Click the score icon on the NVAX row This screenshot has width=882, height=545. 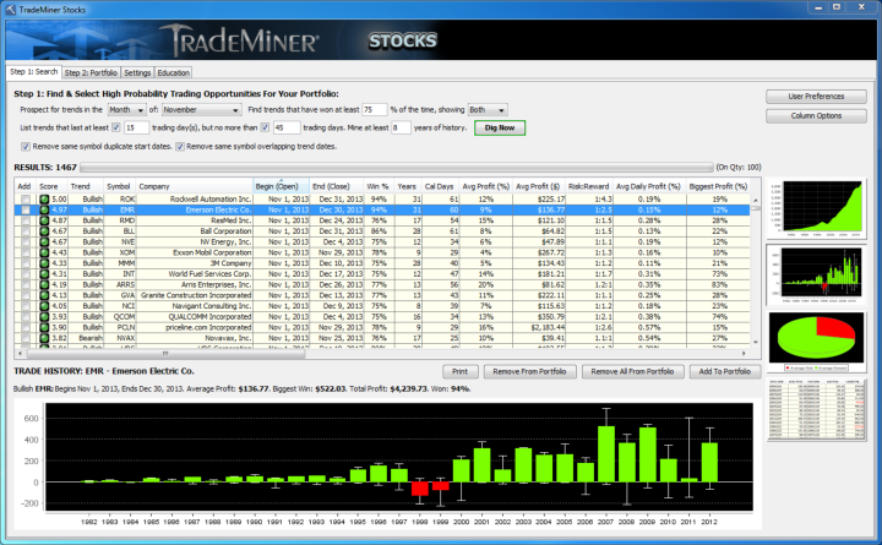click(44, 337)
